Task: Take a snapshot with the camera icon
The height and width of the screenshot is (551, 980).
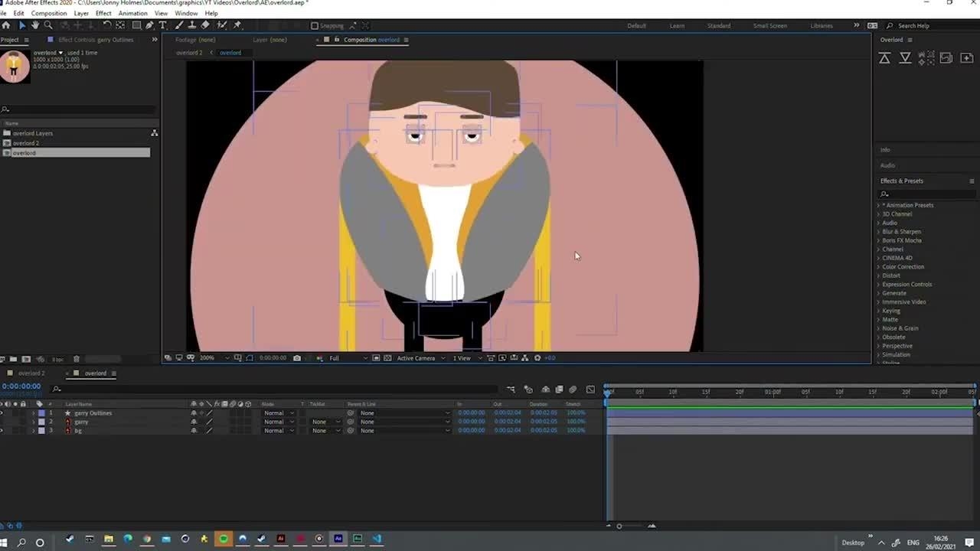Action: pos(297,358)
